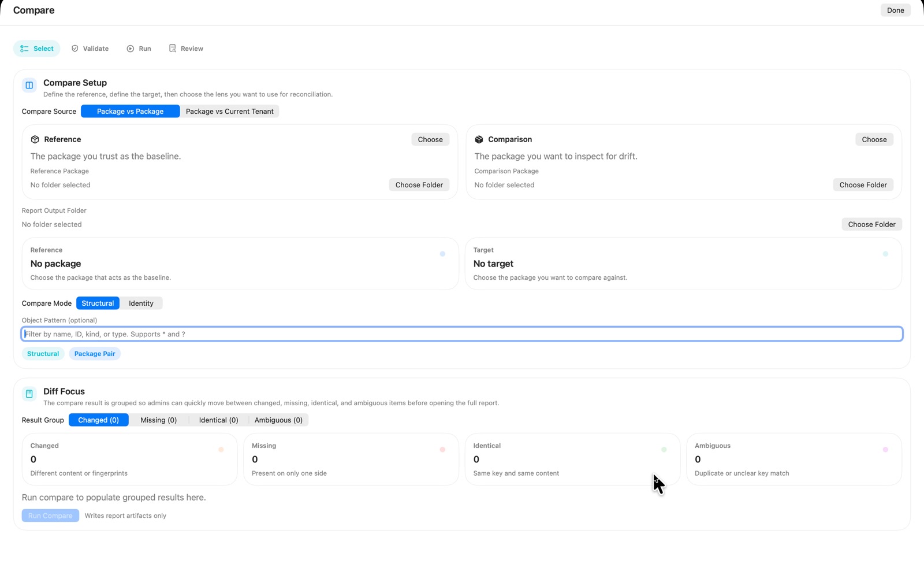Click the Reference package cube icon
This screenshot has height=578, width=924.
coord(35,139)
